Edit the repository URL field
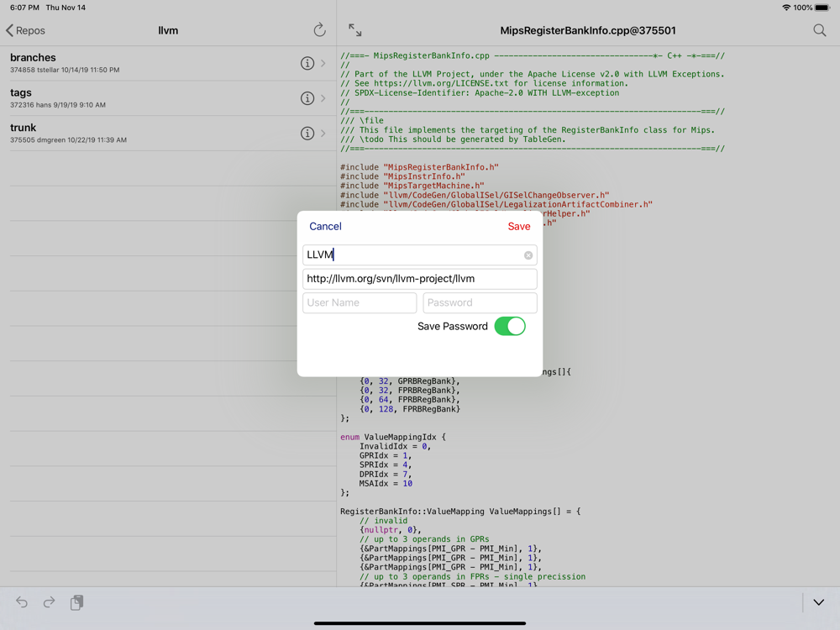Image resolution: width=840 pixels, height=630 pixels. coord(419,279)
